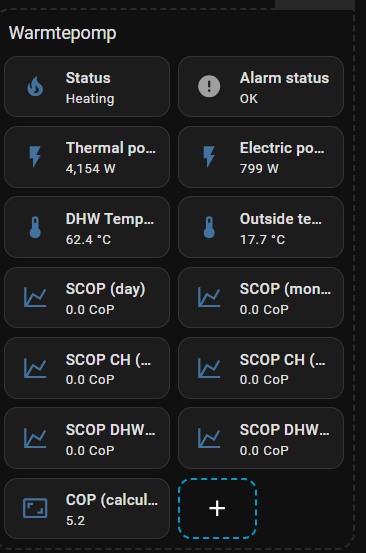
Task: Click the COP (calcul... label
Action: (x=112, y=500)
